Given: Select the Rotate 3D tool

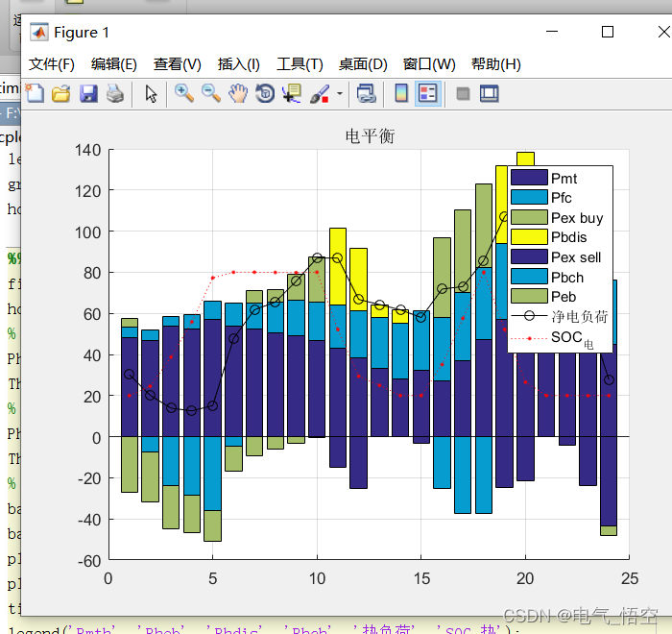Looking at the screenshot, I should (x=265, y=93).
